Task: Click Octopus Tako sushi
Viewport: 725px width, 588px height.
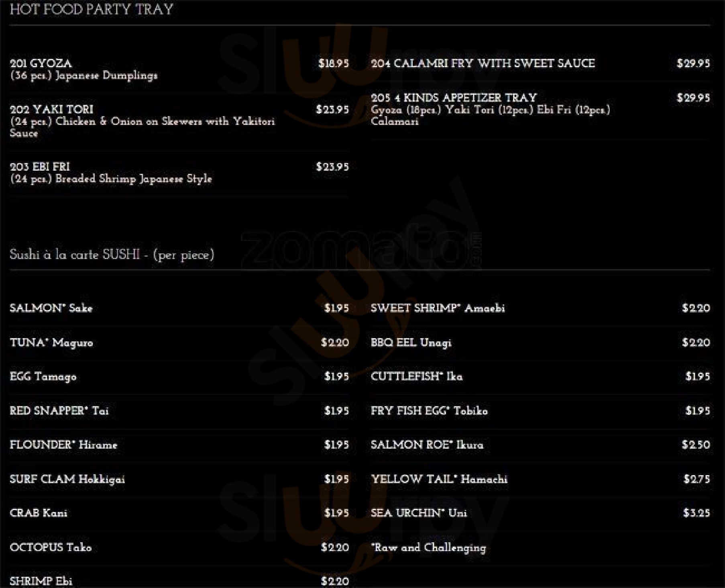Action: coord(51,547)
